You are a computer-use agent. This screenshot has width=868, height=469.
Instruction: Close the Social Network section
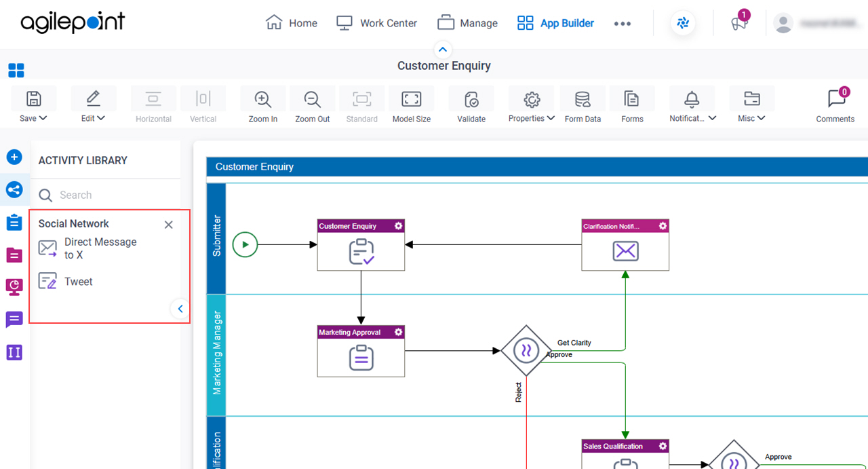click(x=169, y=225)
